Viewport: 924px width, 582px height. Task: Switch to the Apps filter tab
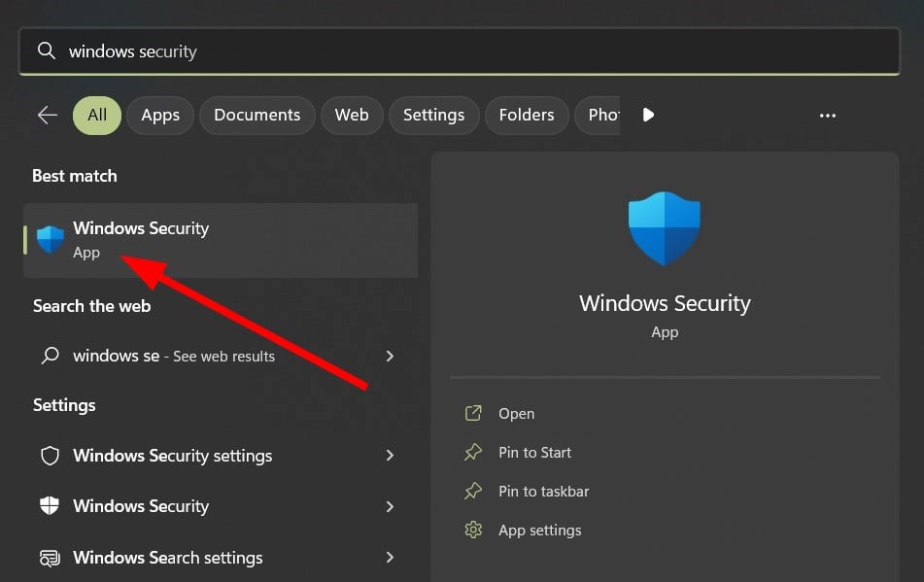click(160, 115)
